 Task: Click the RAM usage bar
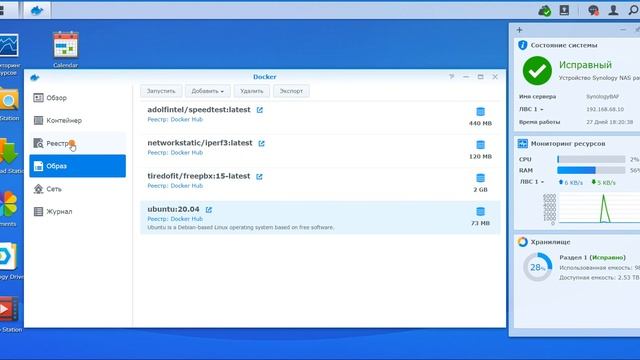tap(591, 170)
